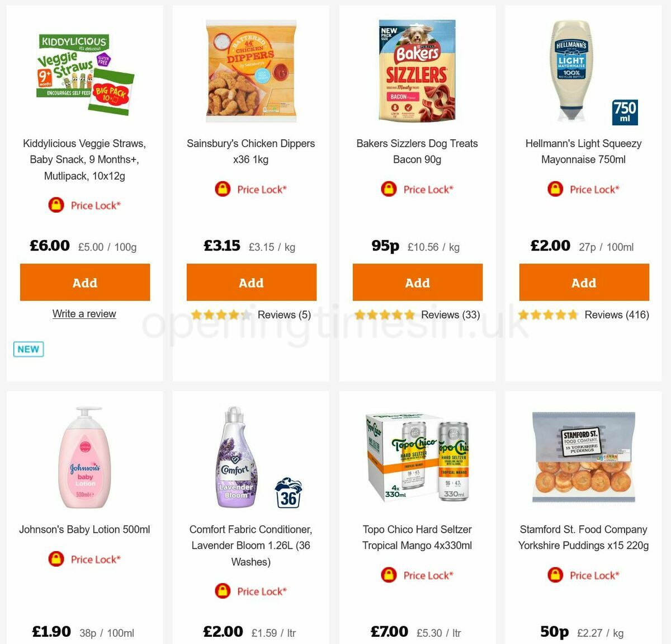Screen dimensions: 671x644
Task: Open Reviews (5) for Sainsbury's Chicken Dippers
Action: [x=283, y=314]
